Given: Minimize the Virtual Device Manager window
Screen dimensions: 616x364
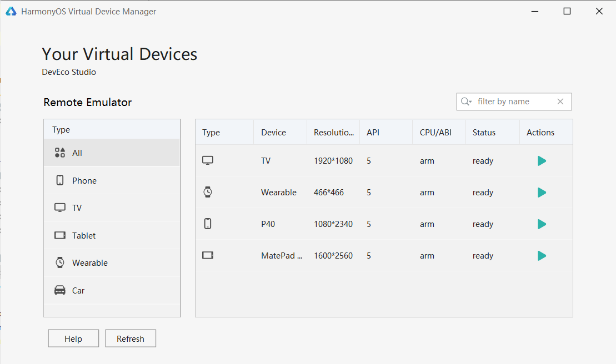Looking at the screenshot, I should 535,11.
